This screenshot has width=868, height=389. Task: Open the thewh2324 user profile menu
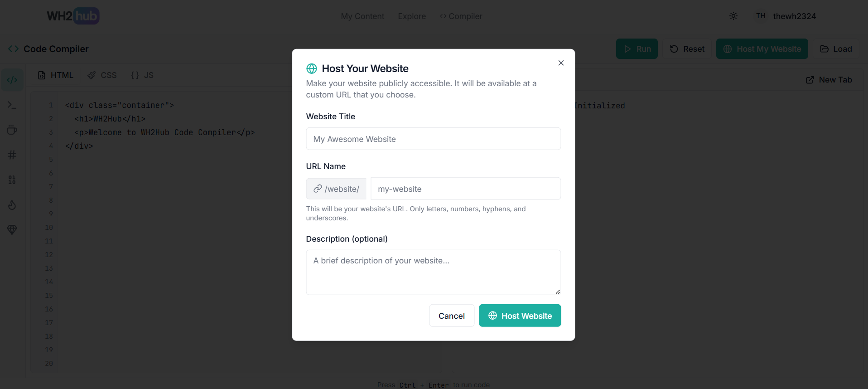[786, 16]
